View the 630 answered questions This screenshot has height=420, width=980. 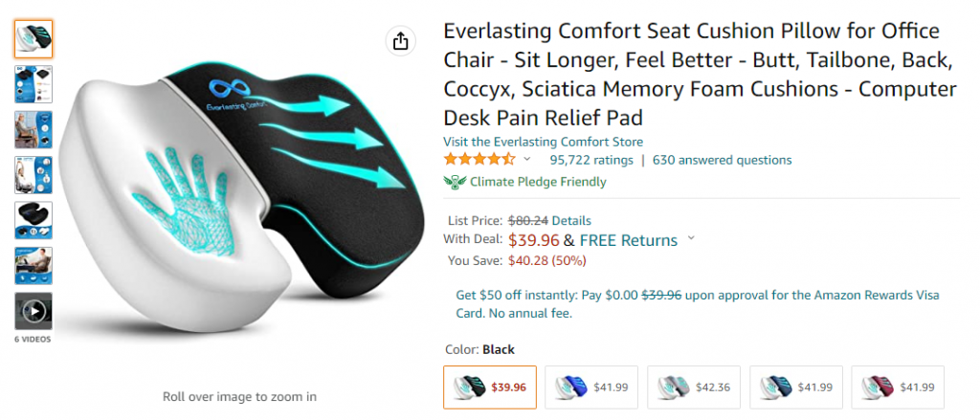coord(722,160)
